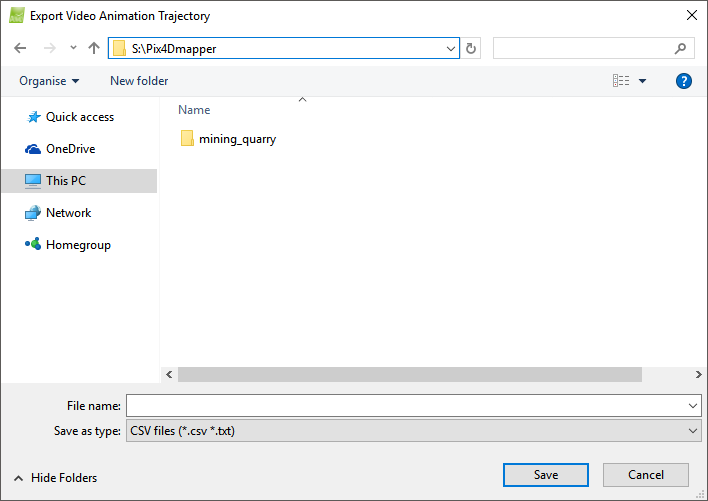This screenshot has height=501, width=708.
Task: Open Homegroup in the sidebar
Action: [x=77, y=245]
